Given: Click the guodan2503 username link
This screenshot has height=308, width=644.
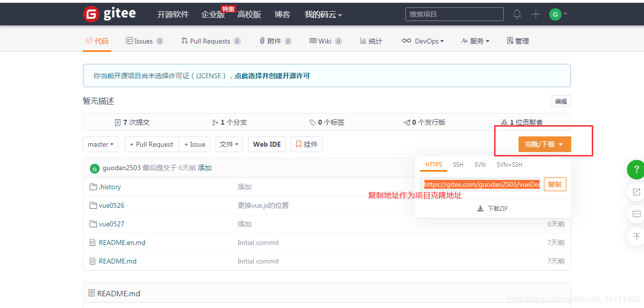Looking at the screenshot, I should pyautogui.click(x=122, y=168).
